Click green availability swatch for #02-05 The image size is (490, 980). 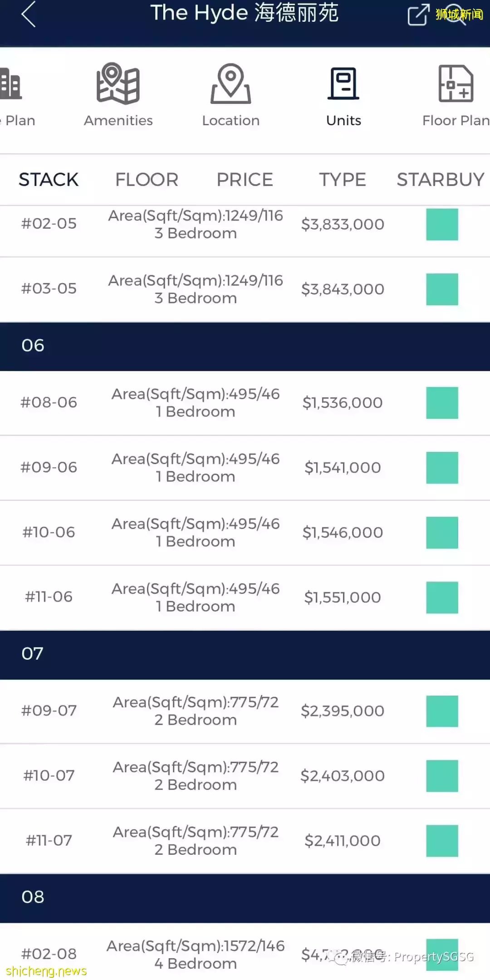coord(442,225)
